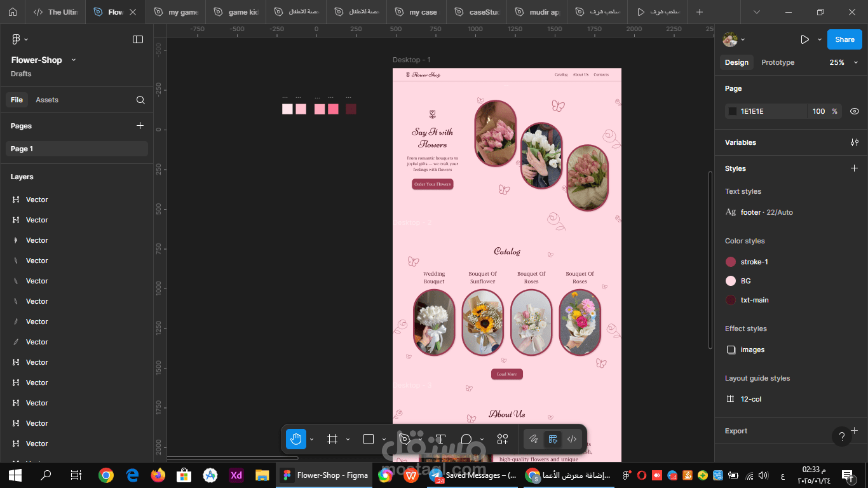Go to the Figma home screen
Image resolution: width=868 pixels, height=488 pixels.
click(x=12, y=12)
